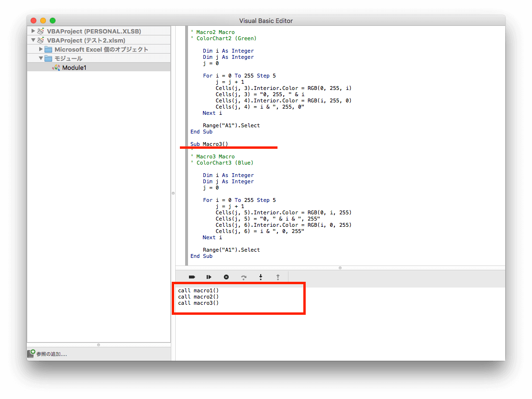Click the ' ColorChart3 (Blue) comment
The height and width of the screenshot is (399, 532).
(222, 163)
